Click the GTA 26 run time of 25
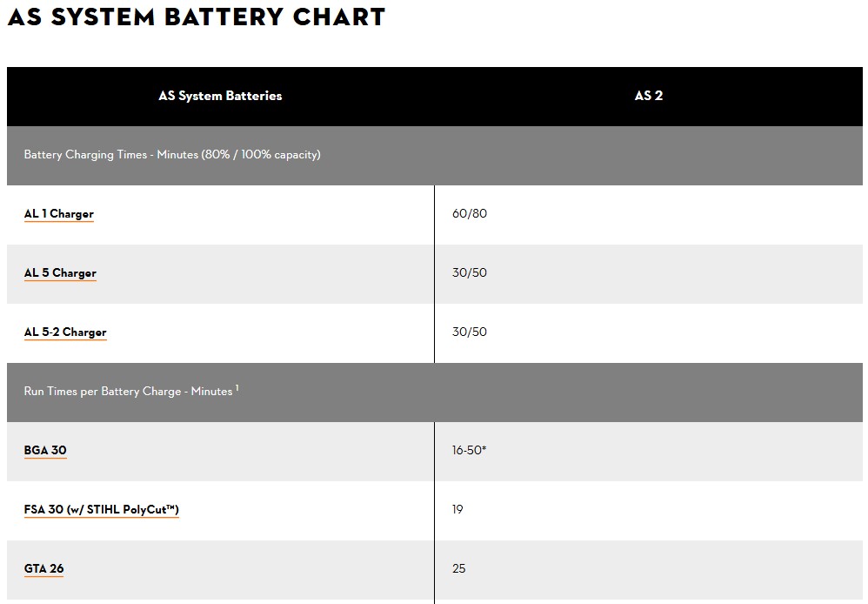 (459, 569)
